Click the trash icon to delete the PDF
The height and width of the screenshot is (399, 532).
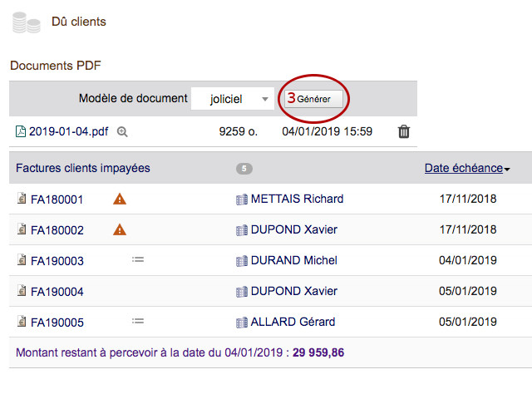pos(404,131)
